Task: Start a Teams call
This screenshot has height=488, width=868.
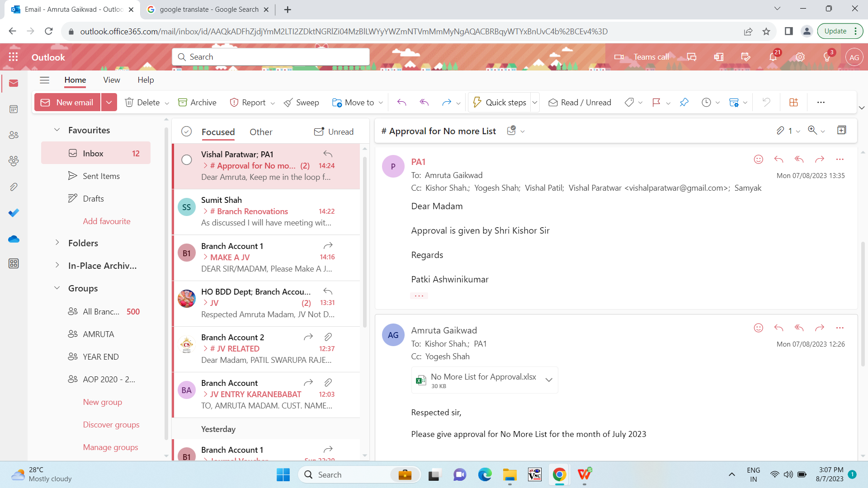Action: 642,57
